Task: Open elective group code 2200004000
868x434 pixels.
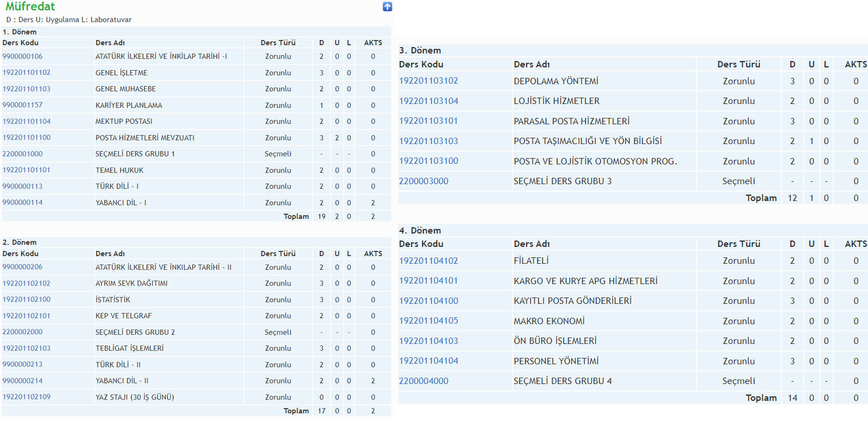Action: coord(424,381)
